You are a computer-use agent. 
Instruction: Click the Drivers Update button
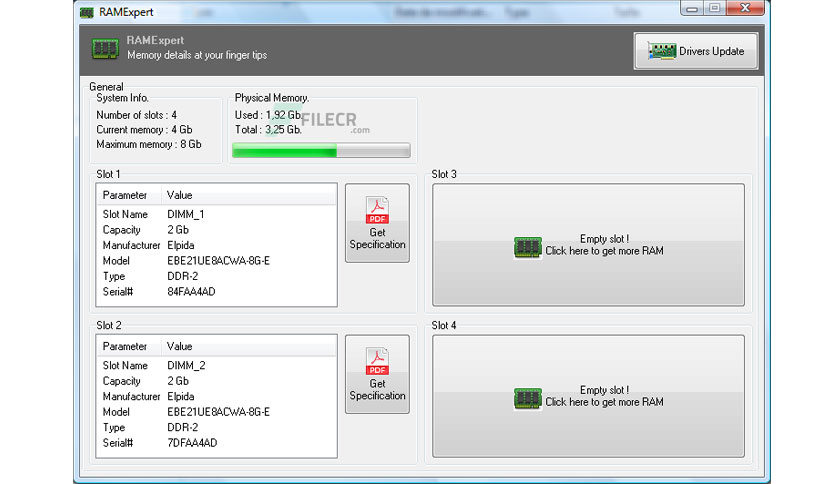pyautogui.click(x=696, y=51)
